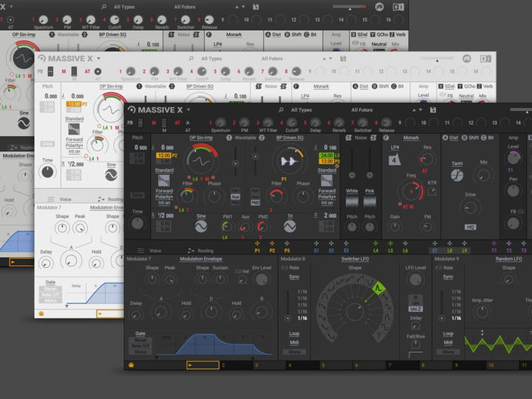Click insert effect B circle icon

(464, 138)
